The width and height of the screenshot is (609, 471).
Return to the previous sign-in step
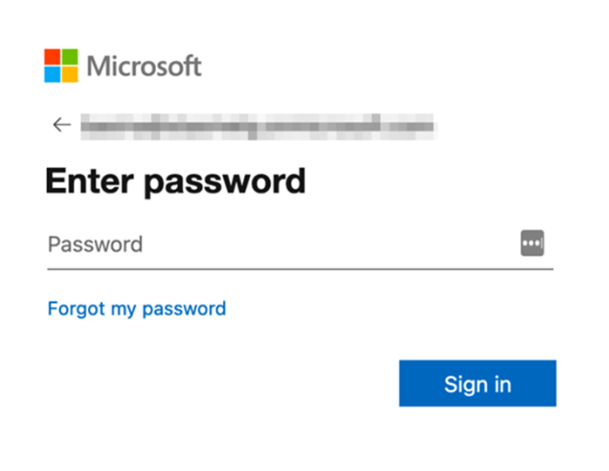(x=62, y=125)
